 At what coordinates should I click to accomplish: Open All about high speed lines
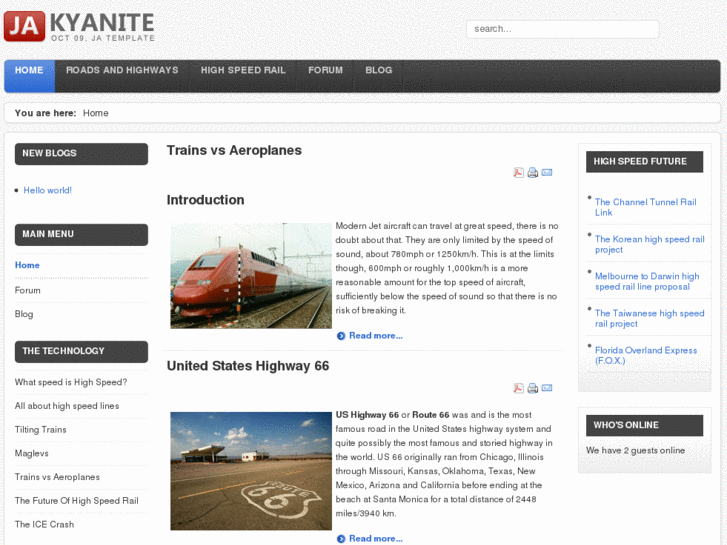tap(67, 406)
